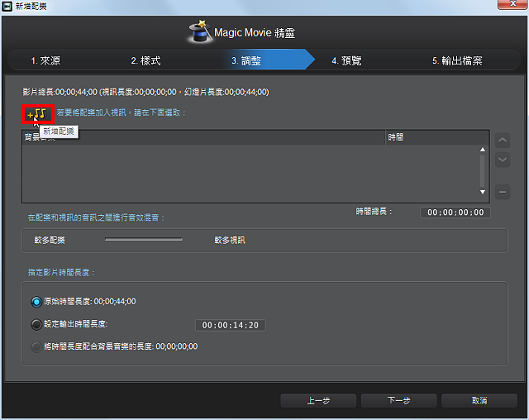The image size is (529, 420).
Task: Go to step 1. 來源
Action: (x=45, y=60)
